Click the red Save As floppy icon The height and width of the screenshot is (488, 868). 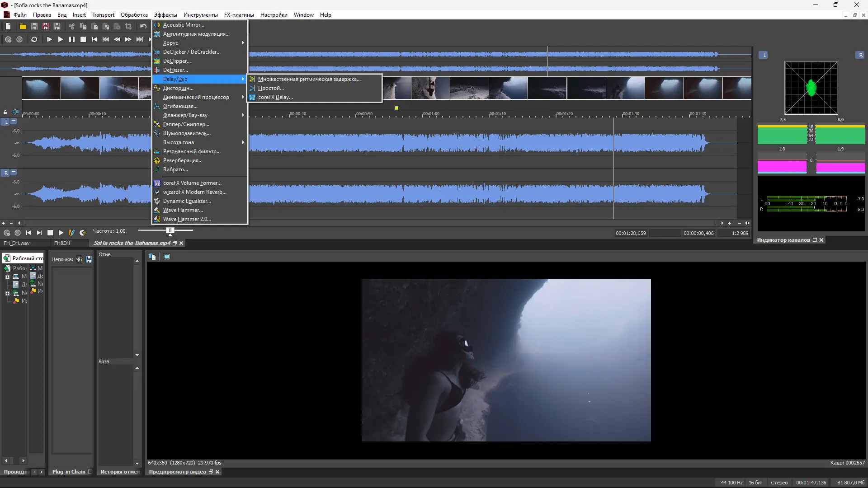(x=46, y=27)
